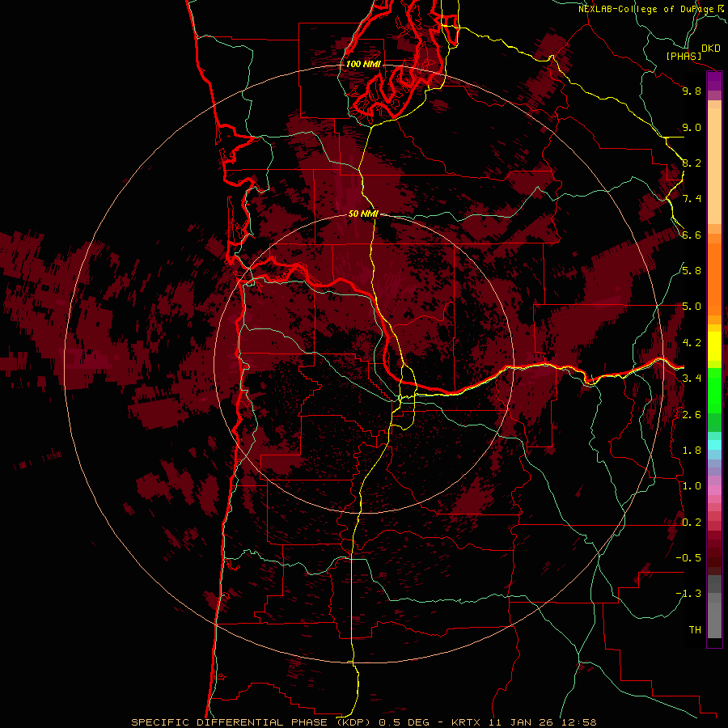Click the 1.0 value on the scale
The width and height of the screenshot is (728, 728).
point(692,486)
